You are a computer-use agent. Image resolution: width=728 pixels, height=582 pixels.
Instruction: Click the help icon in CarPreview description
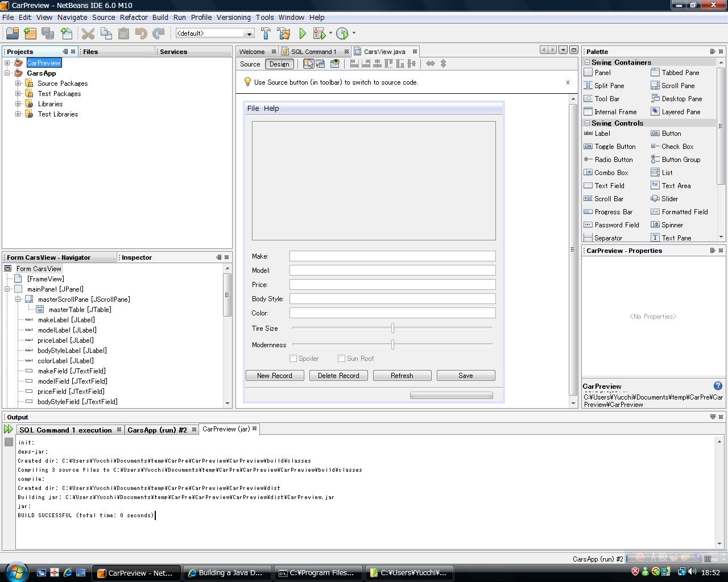click(x=718, y=386)
